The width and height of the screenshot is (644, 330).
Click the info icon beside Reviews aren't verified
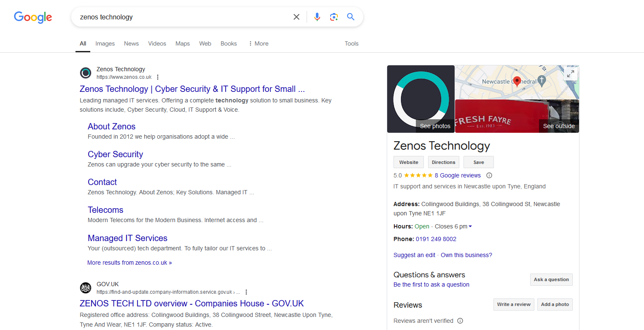click(x=460, y=321)
